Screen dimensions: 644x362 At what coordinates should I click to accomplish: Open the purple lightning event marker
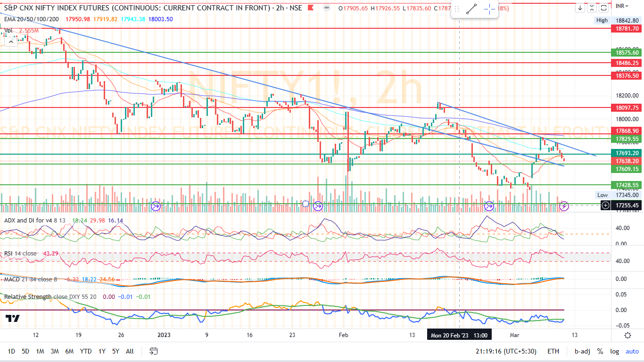coord(563,206)
